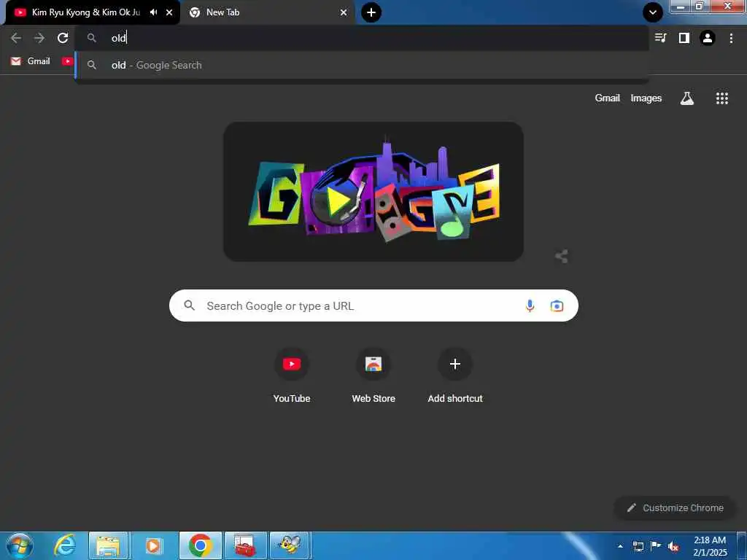Expand the tab search dropdown arrow
747x560 pixels.
click(653, 12)
